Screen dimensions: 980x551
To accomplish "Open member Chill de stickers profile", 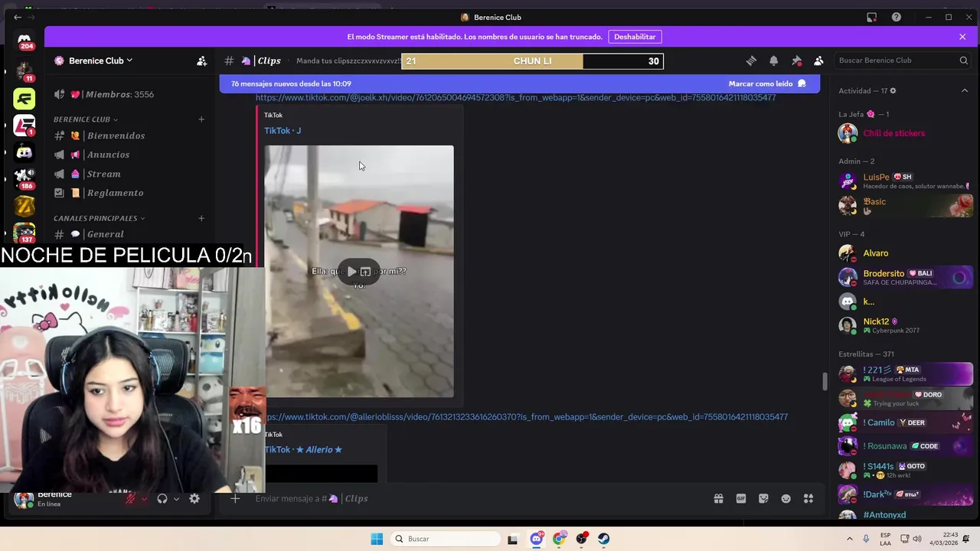I will [905, 133].
